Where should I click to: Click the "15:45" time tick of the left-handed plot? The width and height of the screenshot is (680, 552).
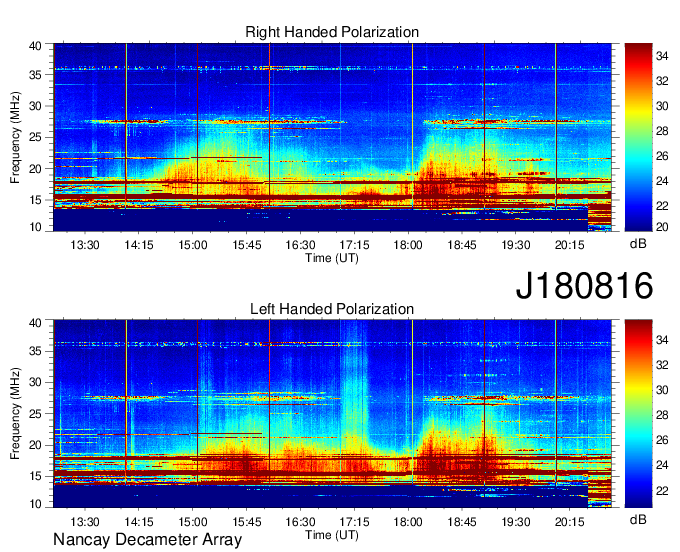click(246, 522)
